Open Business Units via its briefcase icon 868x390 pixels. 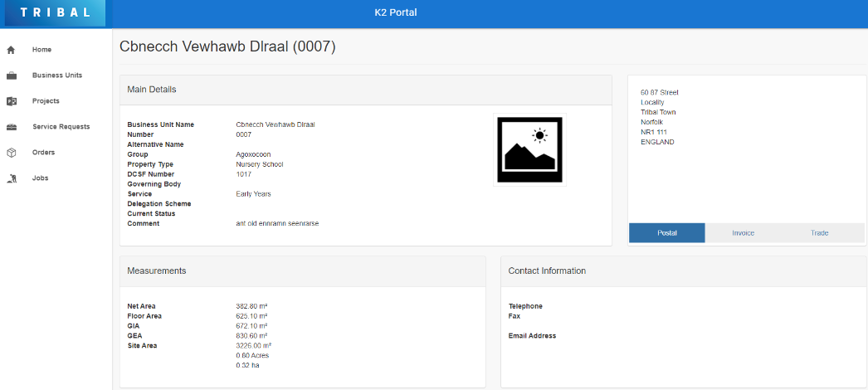12,76
